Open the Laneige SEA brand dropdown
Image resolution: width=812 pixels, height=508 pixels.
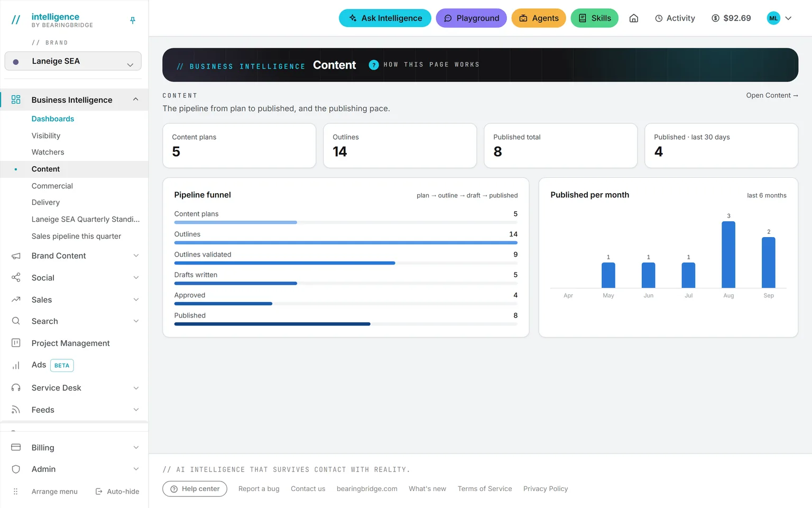click(x=73, y=61)
